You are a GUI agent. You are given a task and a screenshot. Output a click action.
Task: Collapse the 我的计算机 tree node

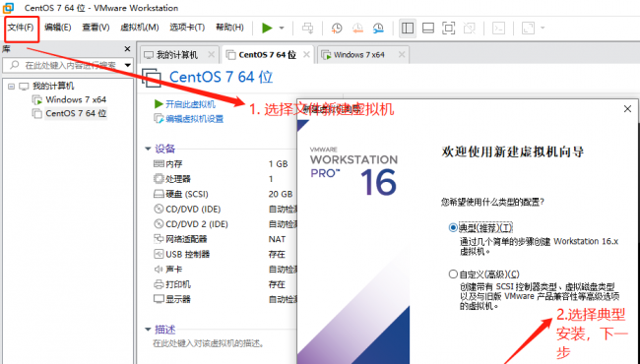tap(11, 86)
